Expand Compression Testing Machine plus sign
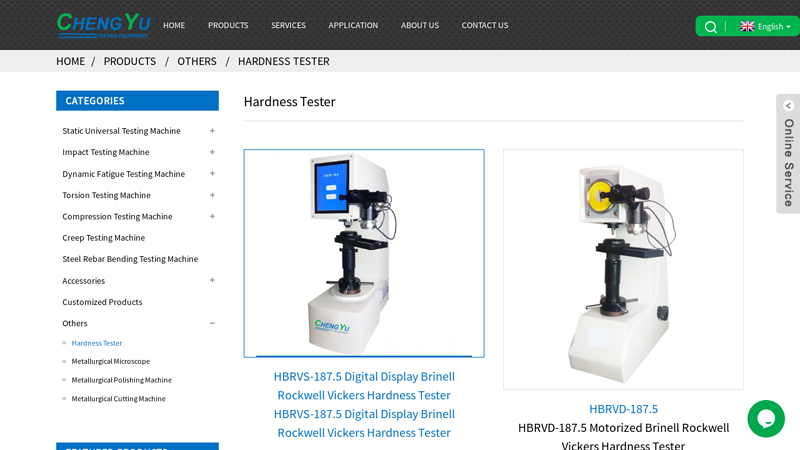Viewport: 800px width, 450px height. click(x=212, y=216)
